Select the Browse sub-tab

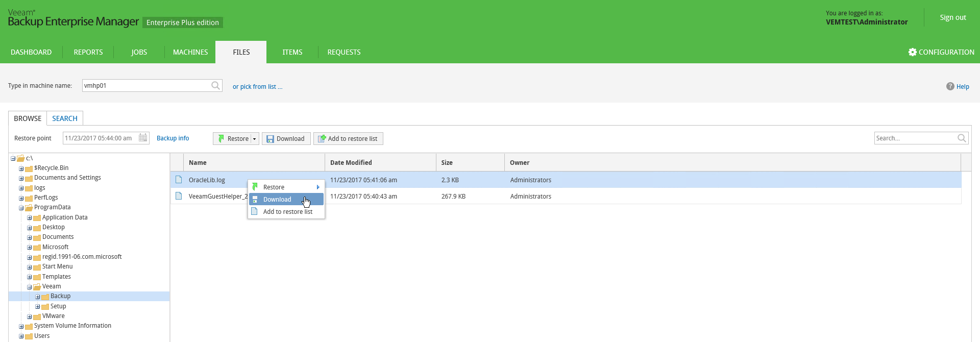(x=28, y=118)
